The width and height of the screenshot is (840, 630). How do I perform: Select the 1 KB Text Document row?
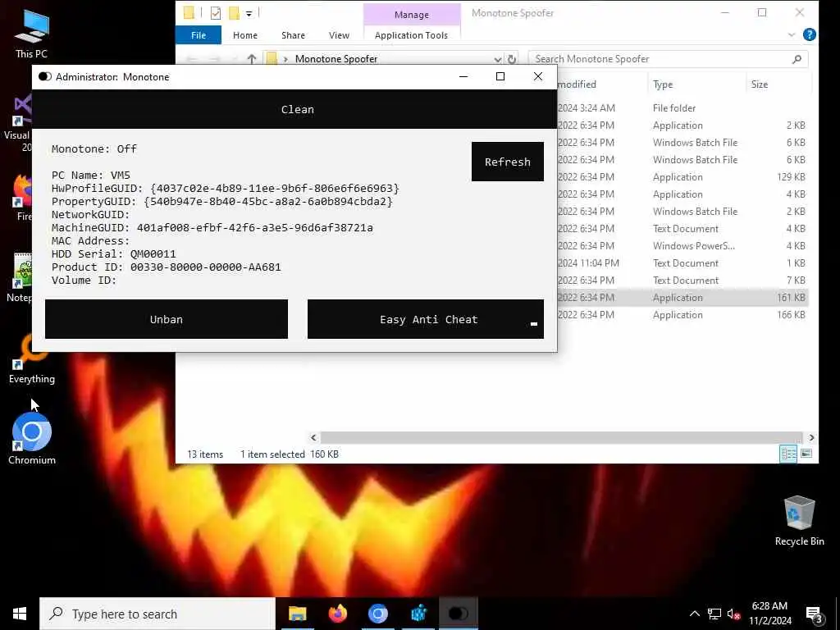coord(682,263)
